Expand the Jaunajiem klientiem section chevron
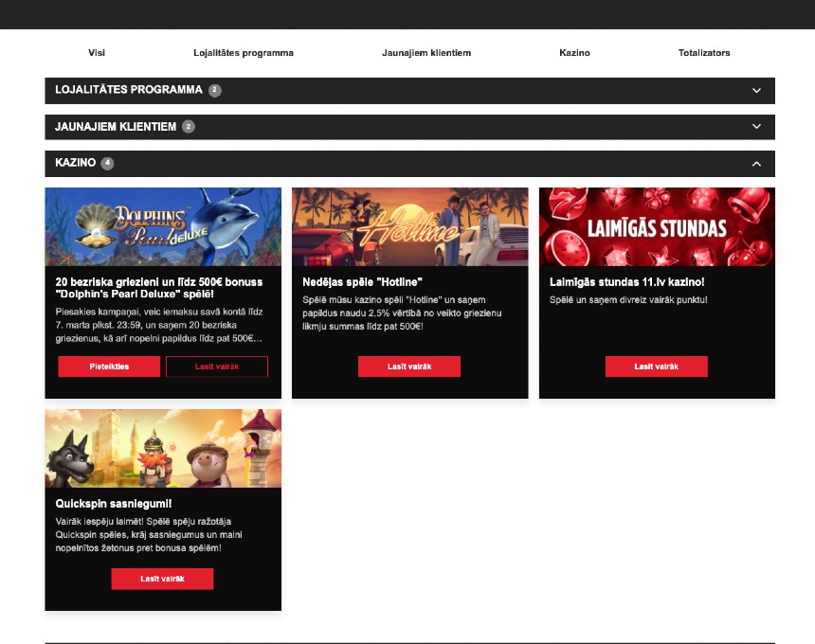This screenshot has height=644, width=815. pos(756,126)
